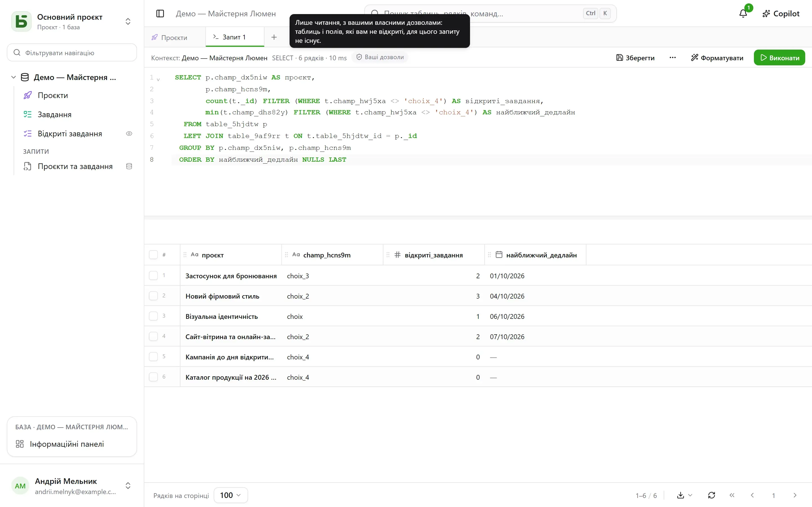Run the query with Виконати button

pos(779,58)
